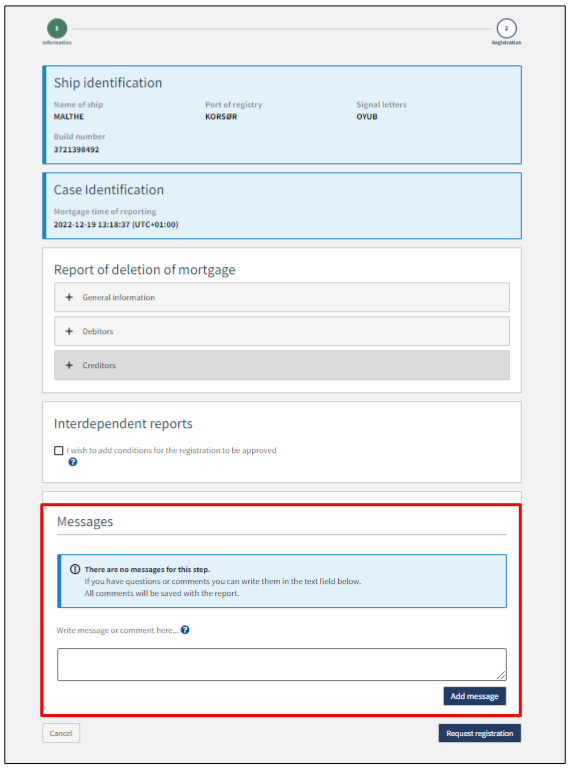This screenshot has width=571, height=773.
Task: Expand the Creditors section
Action: (282, 365)
